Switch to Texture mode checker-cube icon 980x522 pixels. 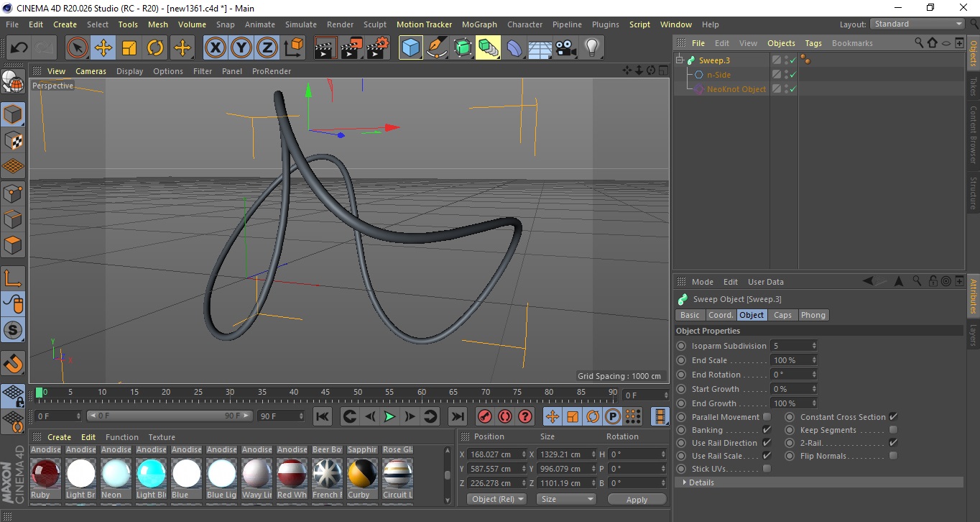pyautogui.click(x=14, y=140)
